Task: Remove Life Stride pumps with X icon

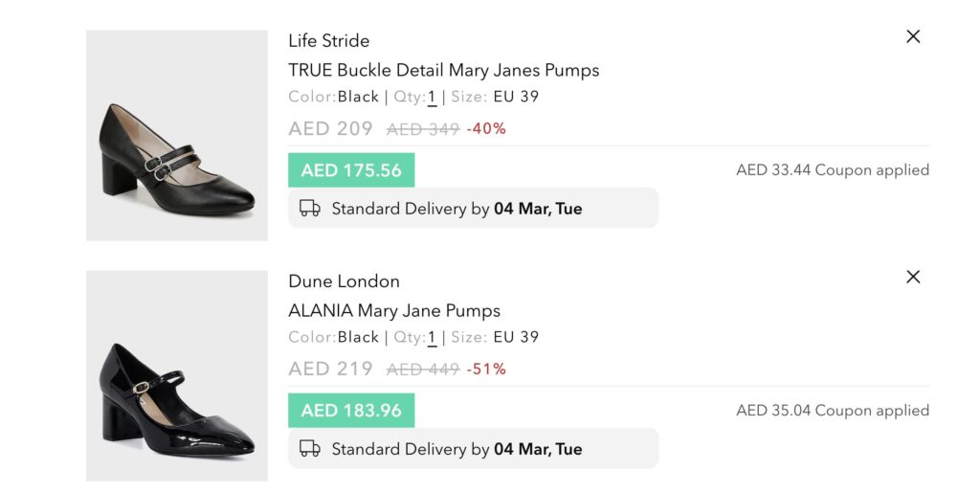Action: [x=912, y=37]
